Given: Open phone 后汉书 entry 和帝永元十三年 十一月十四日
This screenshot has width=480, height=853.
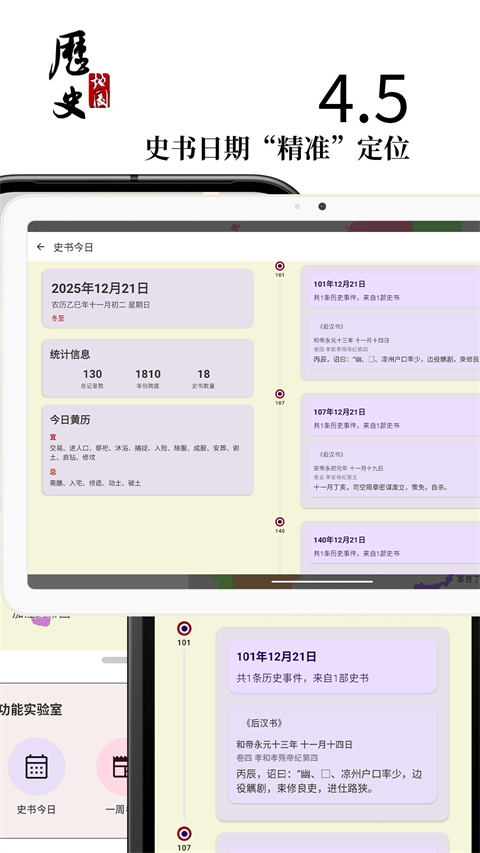Looking at the screenshot, I should pyautogui.click(x=333, y=754).
